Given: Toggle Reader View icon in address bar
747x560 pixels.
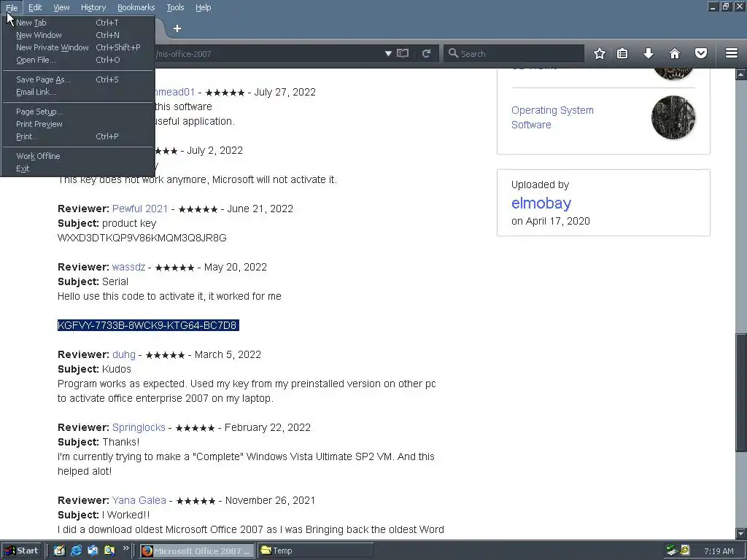Looking at the screenshot, I should 403,53.
